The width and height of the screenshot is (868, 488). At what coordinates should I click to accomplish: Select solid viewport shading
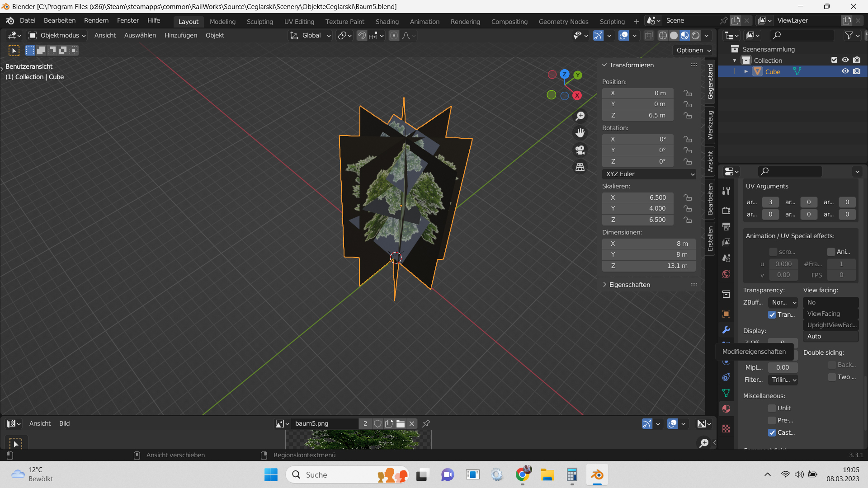674,35
